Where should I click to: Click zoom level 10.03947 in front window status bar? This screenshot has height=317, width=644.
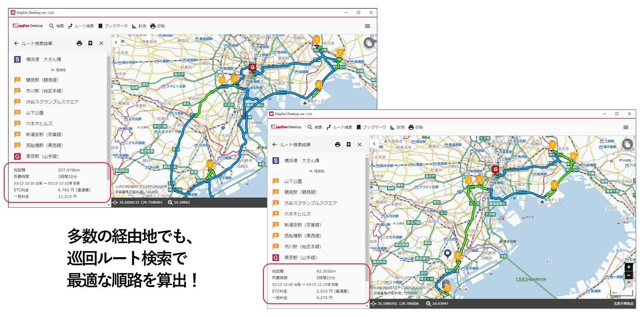click(437, 304)
